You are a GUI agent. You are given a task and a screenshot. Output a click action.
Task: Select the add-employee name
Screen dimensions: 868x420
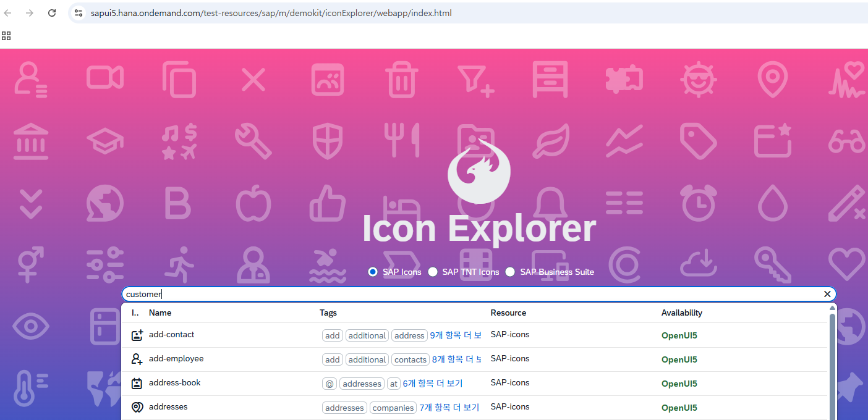tap(176, 358)
